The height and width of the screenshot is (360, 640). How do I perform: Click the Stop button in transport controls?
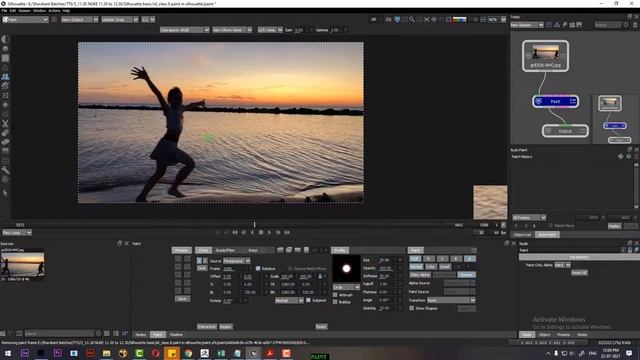261,232
